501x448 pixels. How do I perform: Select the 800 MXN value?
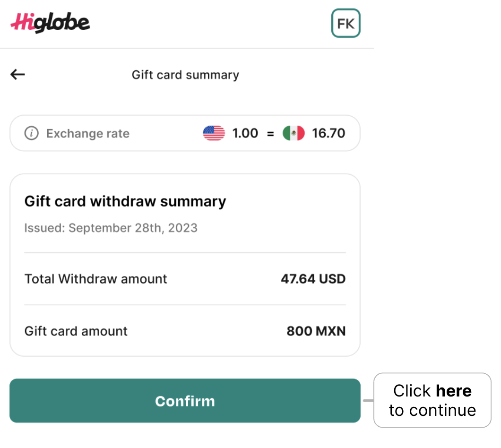316,331
